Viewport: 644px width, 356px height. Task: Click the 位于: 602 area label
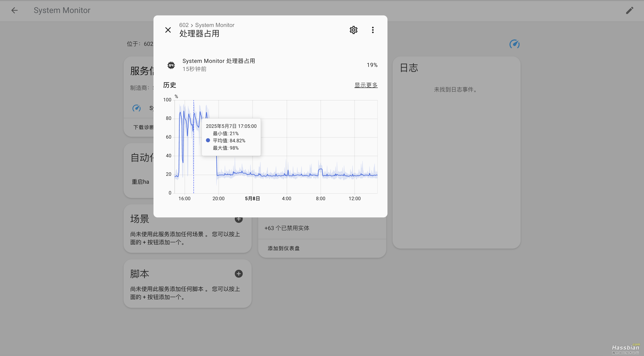click(x=140, y=44)
